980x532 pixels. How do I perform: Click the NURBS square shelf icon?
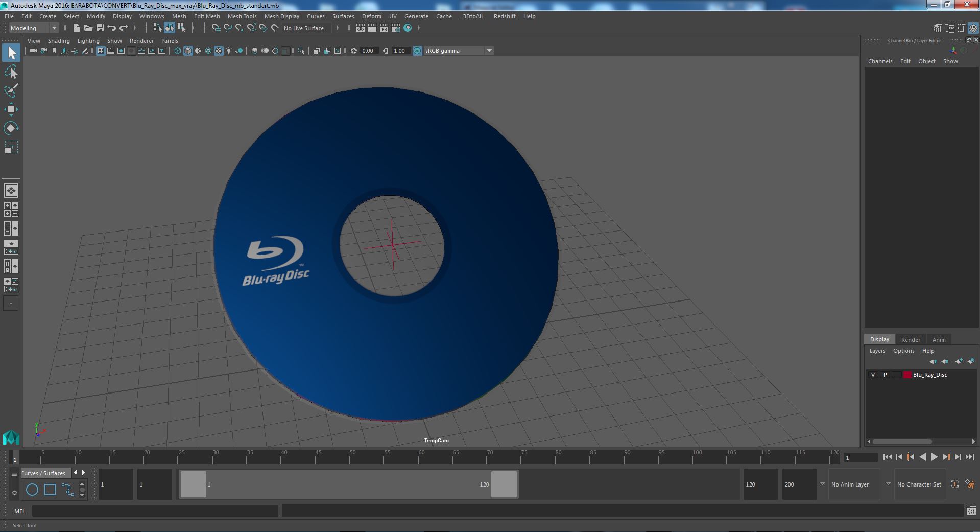50,490
